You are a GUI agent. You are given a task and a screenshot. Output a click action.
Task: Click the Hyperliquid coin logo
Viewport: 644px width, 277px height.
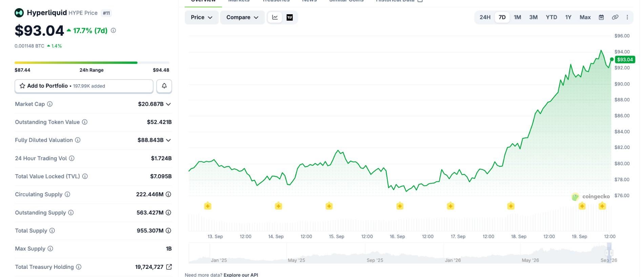[x=19, y=13]
